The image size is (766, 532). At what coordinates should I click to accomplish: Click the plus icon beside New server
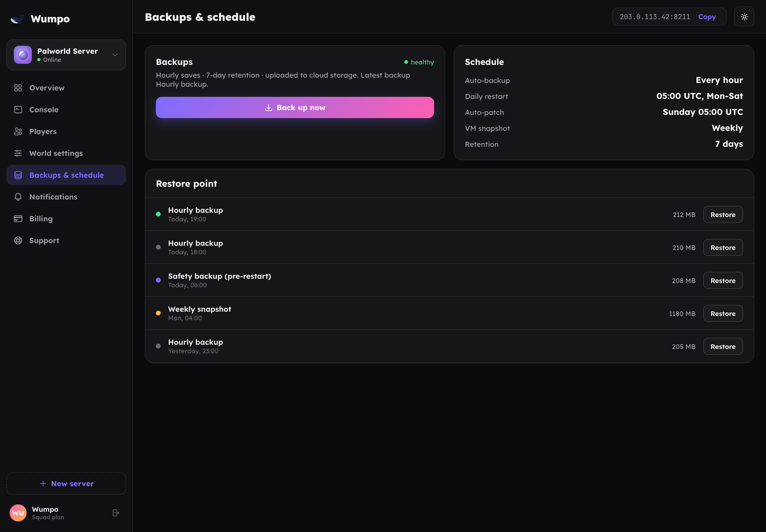pyautogui.click(x=43, y=484)
